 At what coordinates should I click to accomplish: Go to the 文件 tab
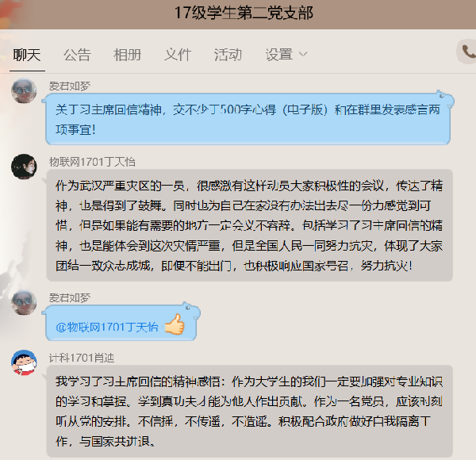pos(178,55)
